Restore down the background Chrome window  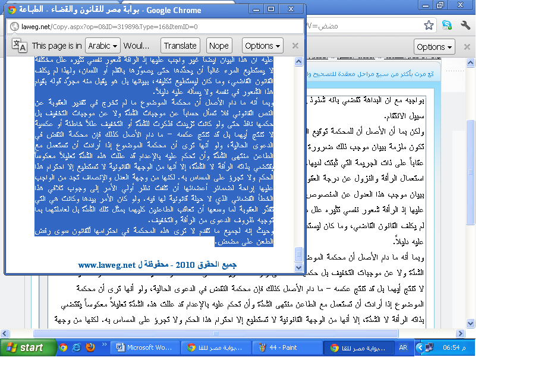(x=440, y=5)
